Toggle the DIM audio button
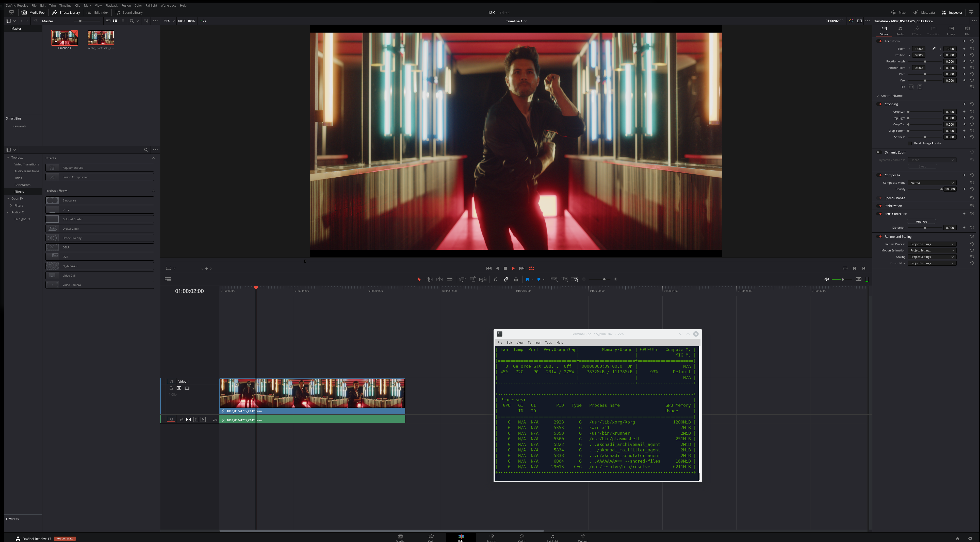The width and height of the screenshot is (980, 542). pyautogui.click(x=859, y=279)
